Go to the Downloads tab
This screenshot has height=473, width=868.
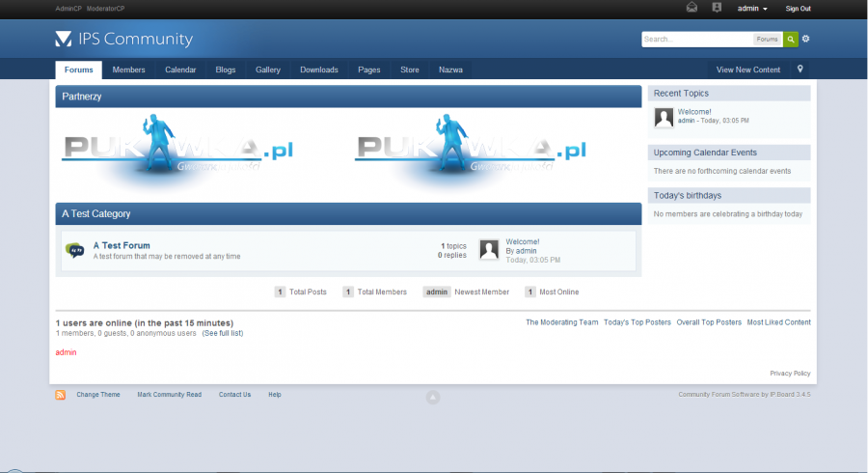pos(319,70)
